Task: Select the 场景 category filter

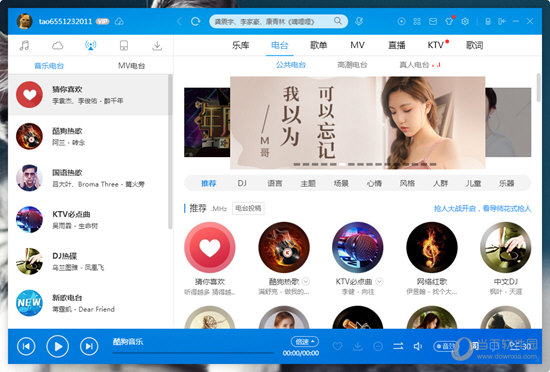Action: 341,183
